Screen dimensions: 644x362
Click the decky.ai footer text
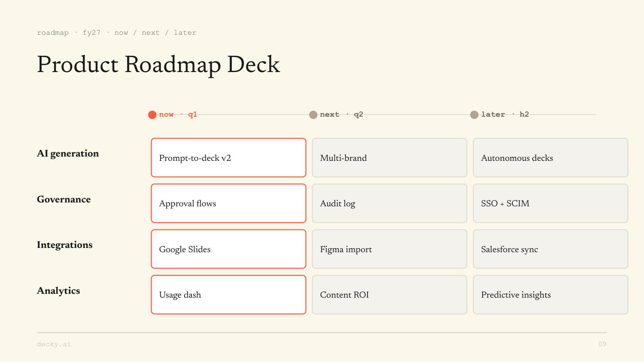[54, 344]
